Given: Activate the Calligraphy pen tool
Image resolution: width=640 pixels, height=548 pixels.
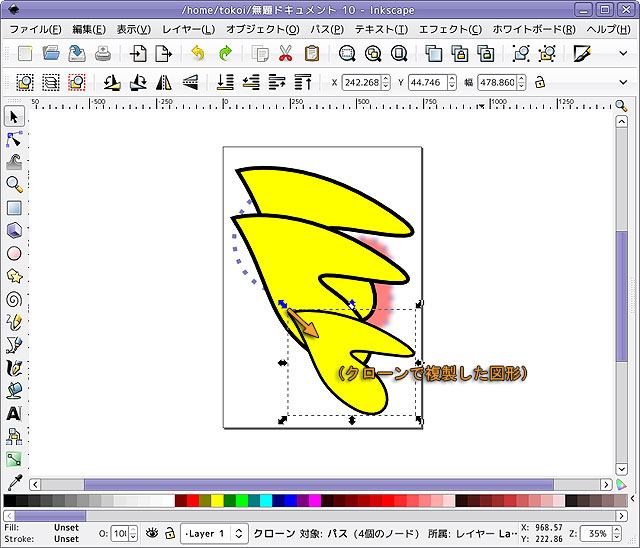Looking at the screenshot, I should 14,367.
